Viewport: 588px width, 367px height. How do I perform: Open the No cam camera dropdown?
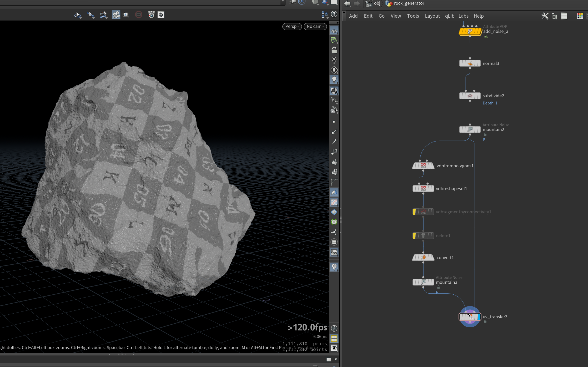point(315,27)
